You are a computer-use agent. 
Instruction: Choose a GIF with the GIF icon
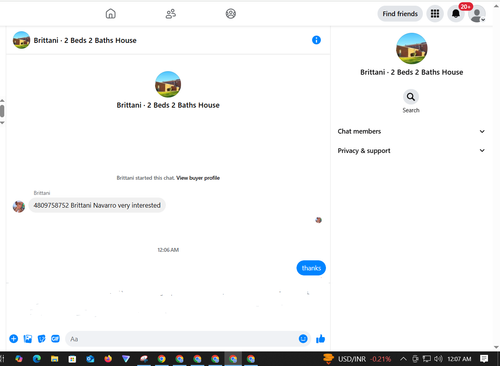[55, 339]
